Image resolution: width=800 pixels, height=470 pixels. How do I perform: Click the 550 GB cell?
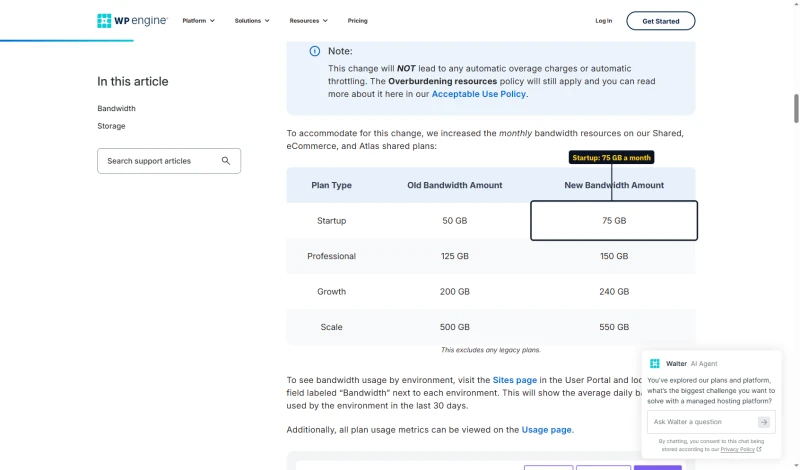pos(614,327)
